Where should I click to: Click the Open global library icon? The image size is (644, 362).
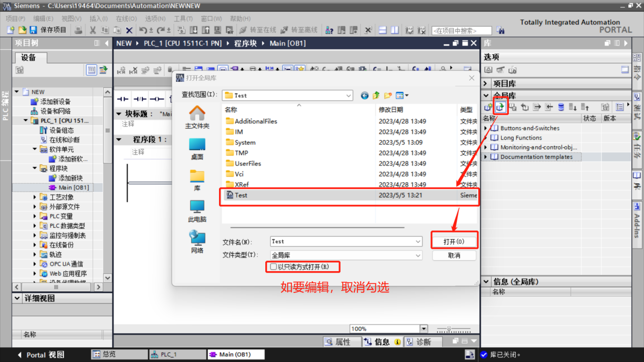[500, 107]
